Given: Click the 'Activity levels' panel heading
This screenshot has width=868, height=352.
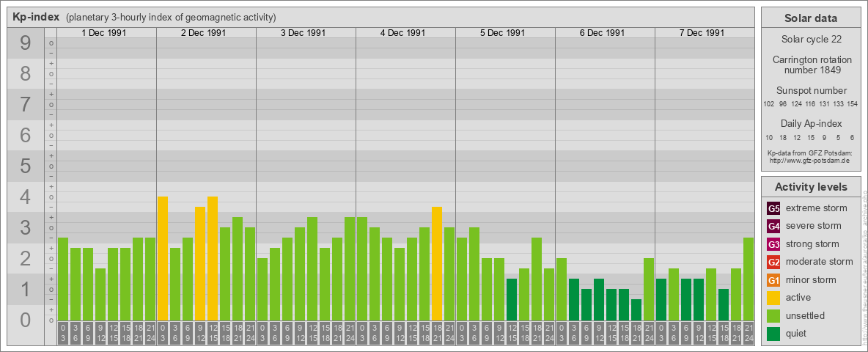Looking at the screenshot, I should [810, 187].
